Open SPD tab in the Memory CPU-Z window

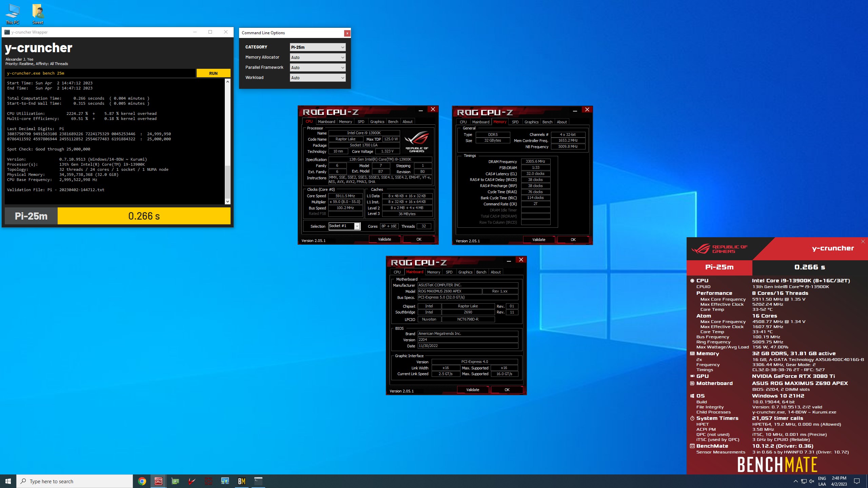tap(515, 122)
